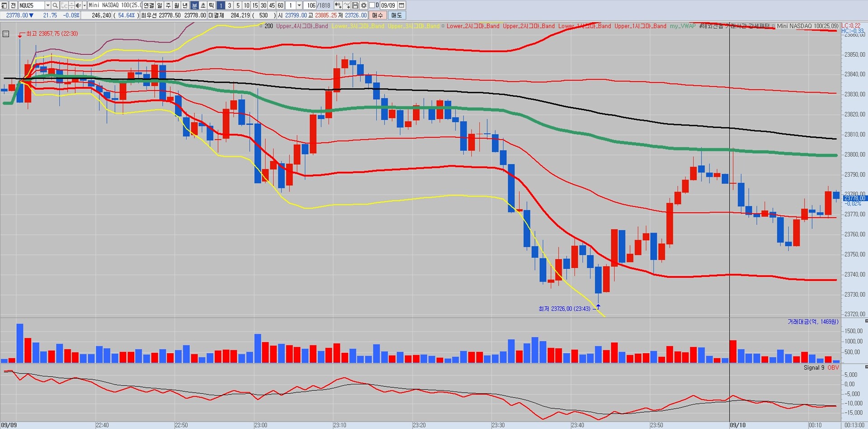The height and width of the screenshot is (429, 868).
Task: Click the 최저 23726.00 low price marker
Action: pyautogui.click(x=564, y=309)
